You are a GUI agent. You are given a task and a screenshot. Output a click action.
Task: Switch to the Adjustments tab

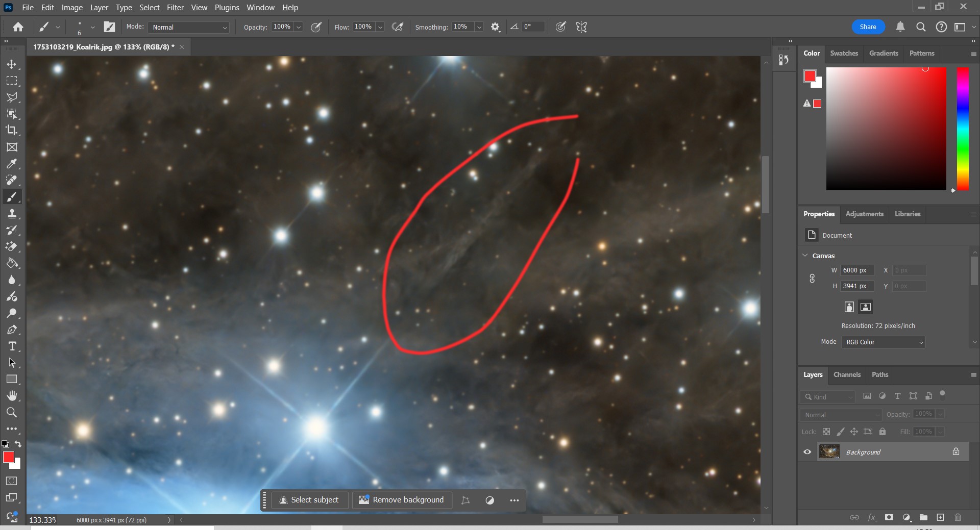click(864, 214)
